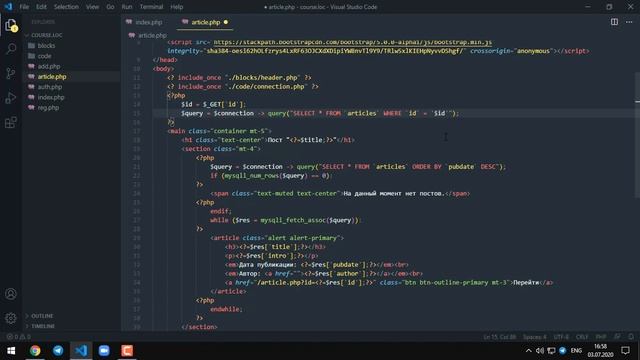
Task: Change end of line sequence CRLF
Action: coord(582,337)
